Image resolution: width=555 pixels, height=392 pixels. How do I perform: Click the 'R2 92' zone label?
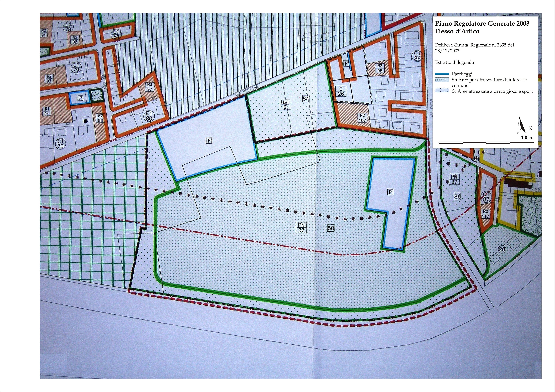tap(75, 40)
